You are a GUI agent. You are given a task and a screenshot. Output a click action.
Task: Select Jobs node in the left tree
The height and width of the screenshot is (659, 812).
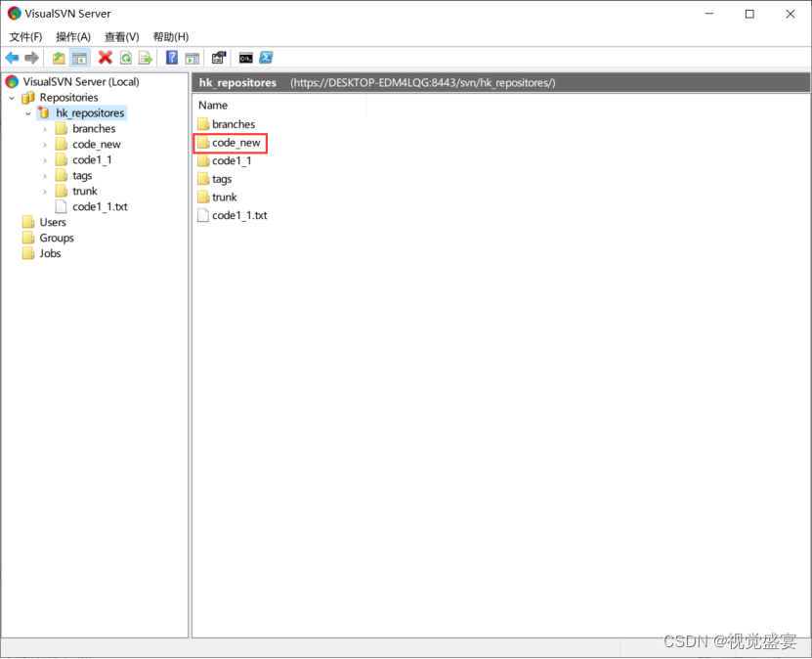click(50, 253)
